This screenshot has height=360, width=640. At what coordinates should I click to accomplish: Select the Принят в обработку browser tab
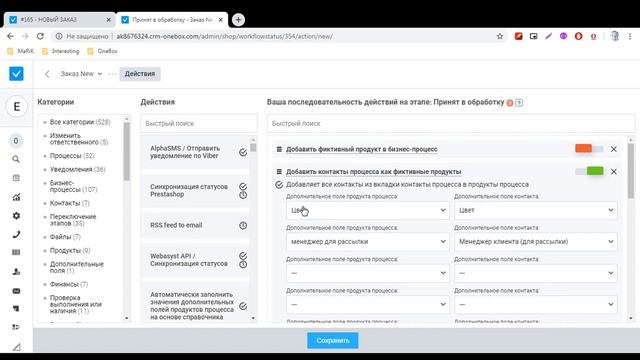[172, 20]
